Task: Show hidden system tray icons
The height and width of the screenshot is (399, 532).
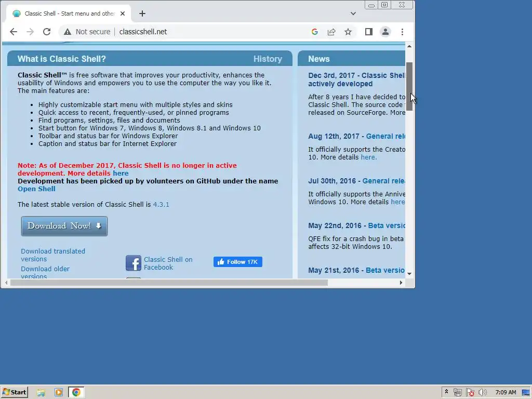Action: [x=446, y=392]
